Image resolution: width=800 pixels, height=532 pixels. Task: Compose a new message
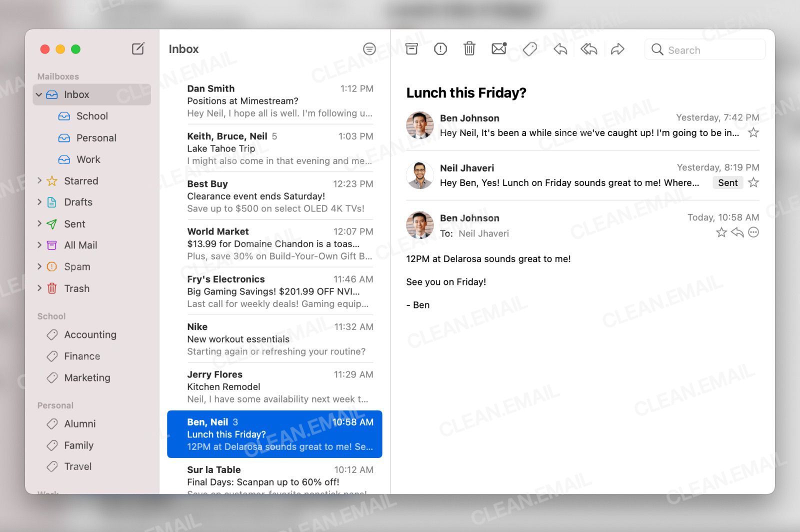(x=138, y=48)
